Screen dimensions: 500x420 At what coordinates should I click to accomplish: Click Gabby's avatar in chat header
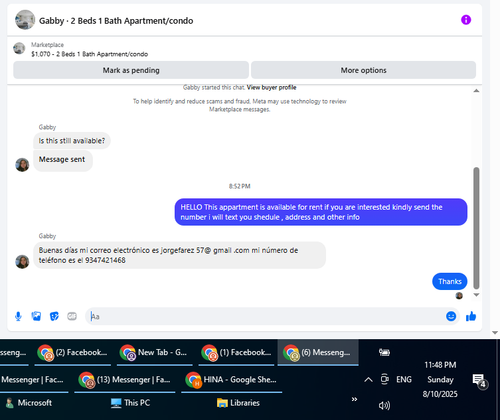(x=25, y=20)
